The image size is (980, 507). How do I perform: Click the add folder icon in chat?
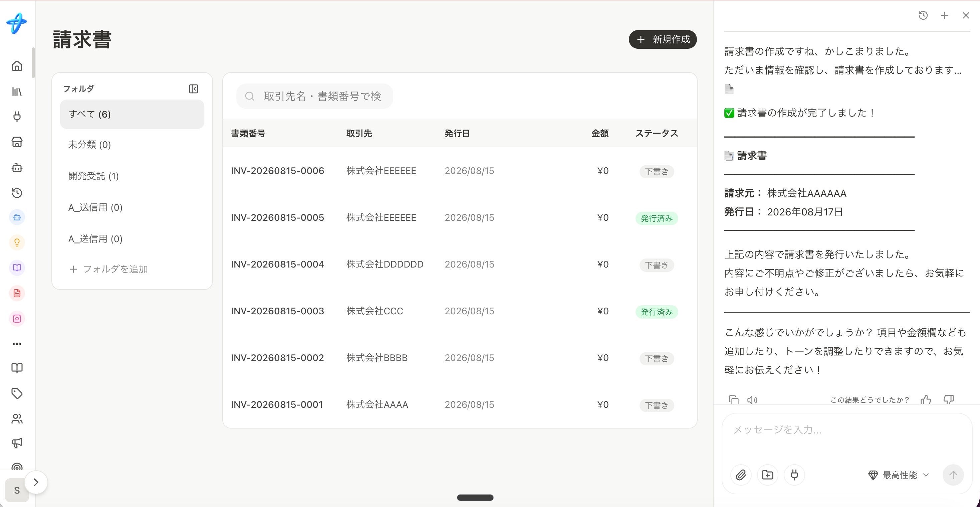[767, 475]
